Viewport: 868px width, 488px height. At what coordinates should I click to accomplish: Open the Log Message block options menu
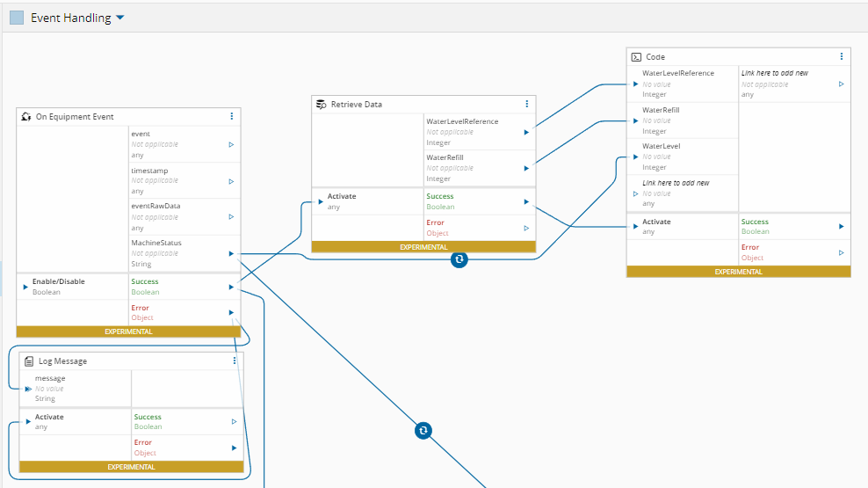[x=235, y=361]
